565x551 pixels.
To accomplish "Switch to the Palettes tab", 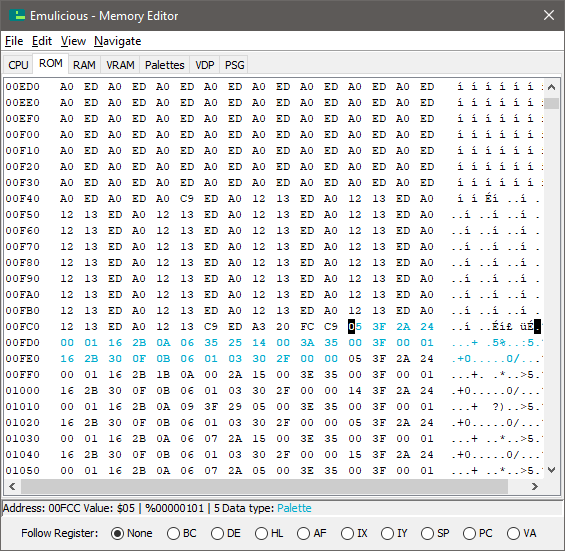I will click(165, 65).
